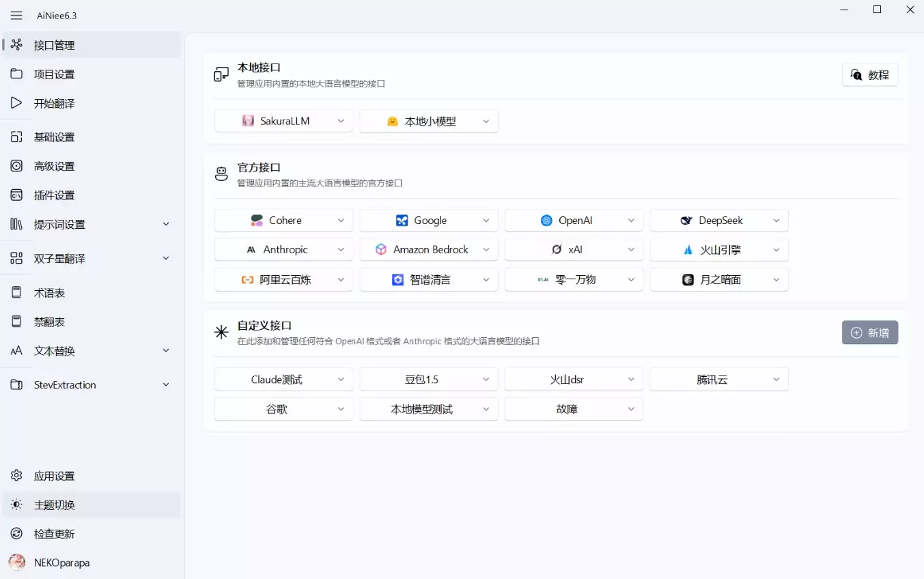Screen dimensions: 924x579
Task: Click the xAI logo icon
Action: click(557, 250)
